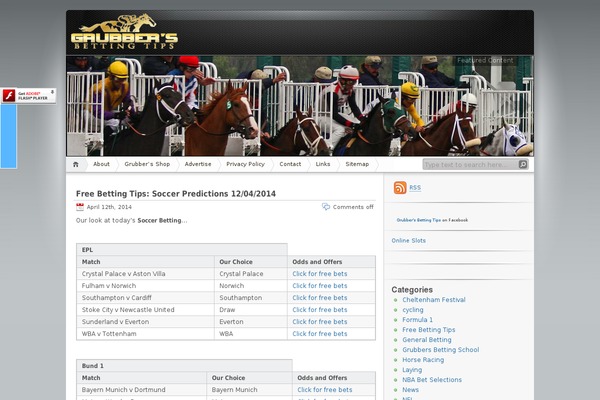Click the search magnifier icon
Screen dimensions: 600x400
click(x=523, y=164)
